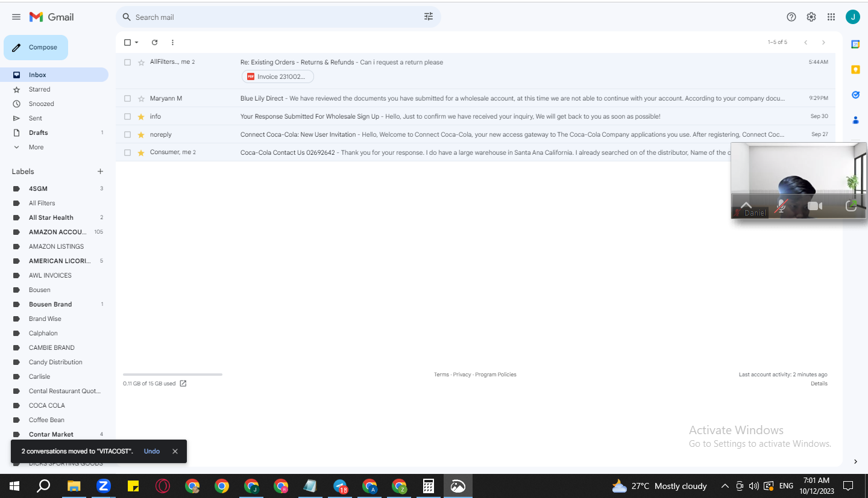Open the Opera browser in the taskbar

pyautogui.click(x=162, y=486)
